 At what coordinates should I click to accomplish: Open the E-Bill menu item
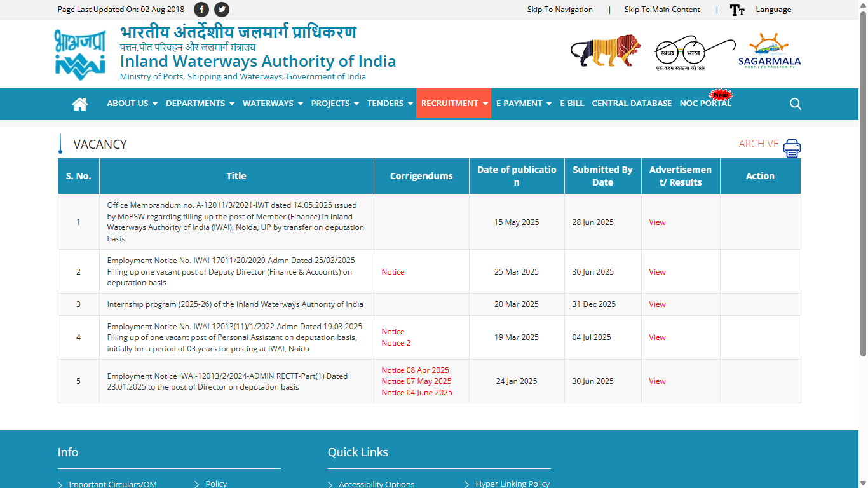(x=572, y=104)
